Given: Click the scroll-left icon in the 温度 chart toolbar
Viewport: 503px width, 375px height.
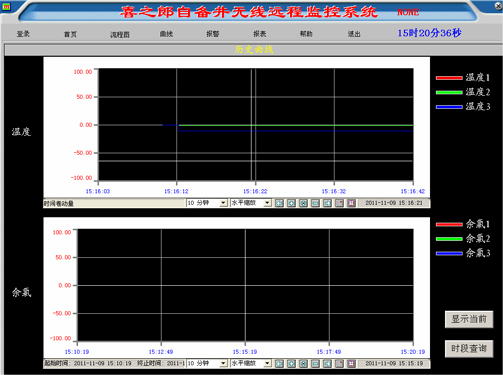Looking at the screenshot, I should pos(279,203).
